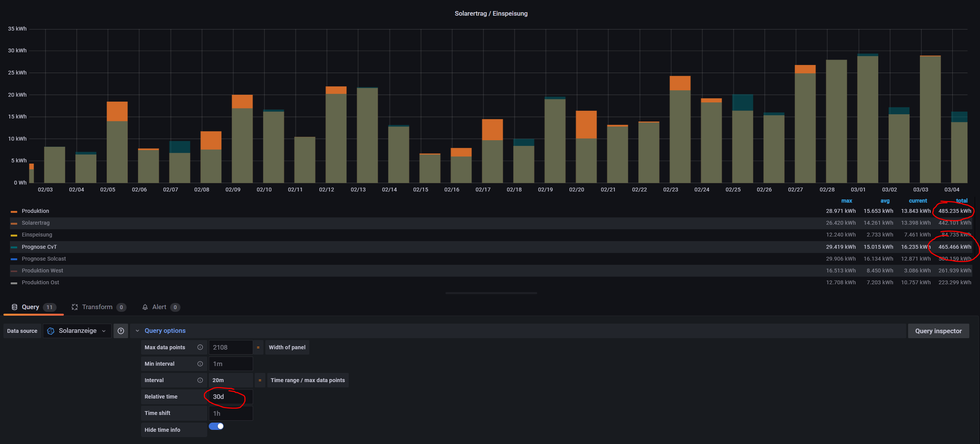This screenshot has height=444, width=980.
Task: Open the Solaranzeige data source dropdown
Action: (x=77, y=331)
